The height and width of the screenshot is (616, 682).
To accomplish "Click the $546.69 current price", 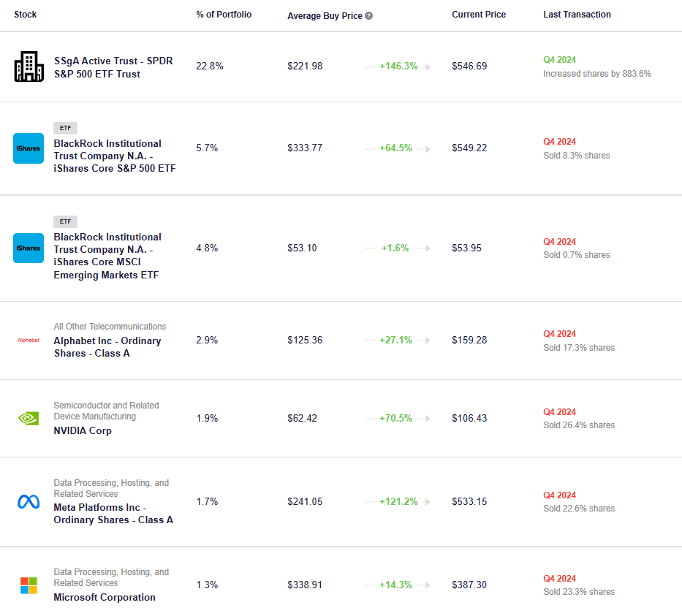I will 469,66.
